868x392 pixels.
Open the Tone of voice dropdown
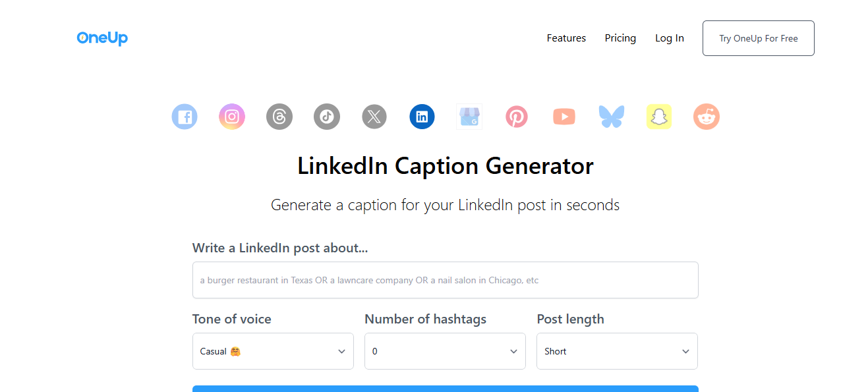(x=273, y=351)
